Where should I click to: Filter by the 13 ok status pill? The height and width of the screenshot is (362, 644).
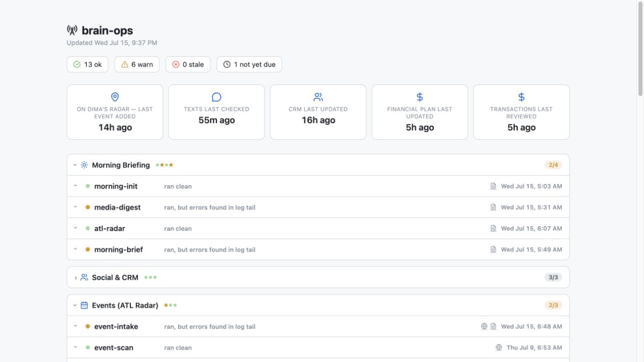click(88, 65)
